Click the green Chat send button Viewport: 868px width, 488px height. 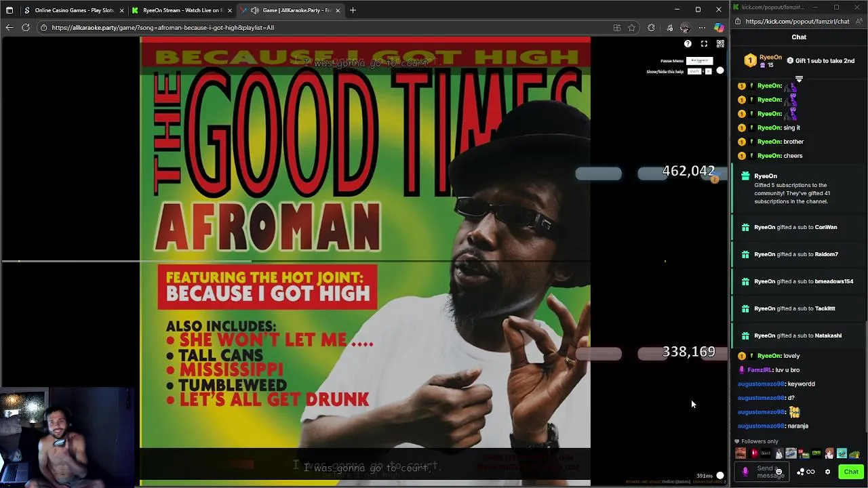click(x=851, y=472)
